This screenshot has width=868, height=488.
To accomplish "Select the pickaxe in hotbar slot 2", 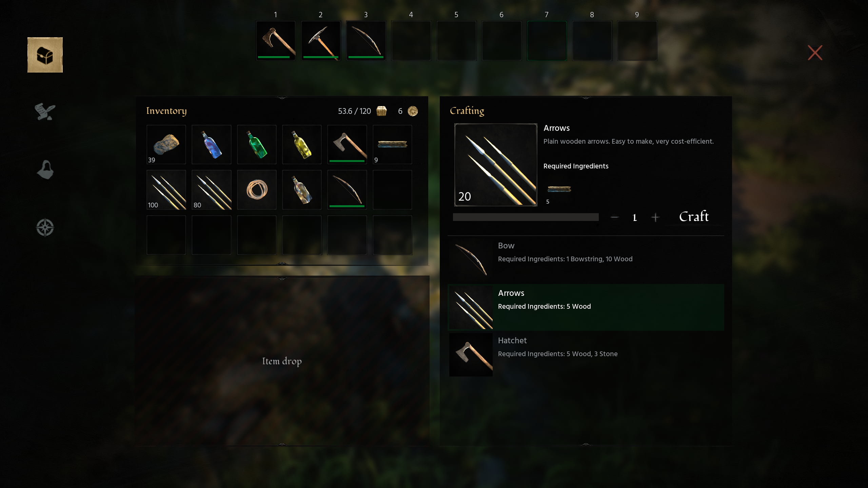I will pyautogui.click(x=321, y=41).
